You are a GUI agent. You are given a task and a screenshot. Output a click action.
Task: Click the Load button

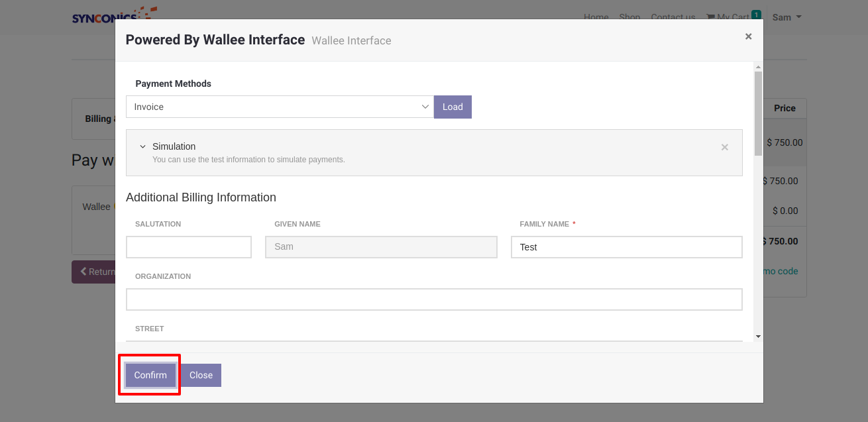453,107
